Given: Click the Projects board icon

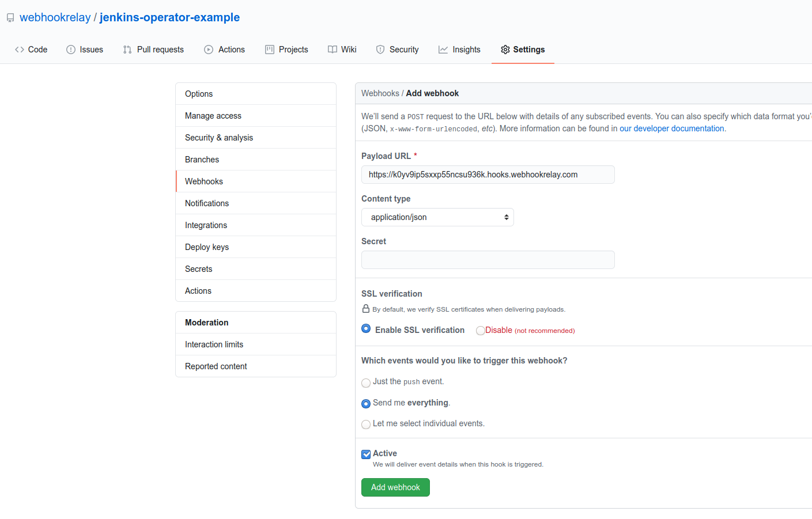Looking at the screenshot, I should click(x=269, y=50).
